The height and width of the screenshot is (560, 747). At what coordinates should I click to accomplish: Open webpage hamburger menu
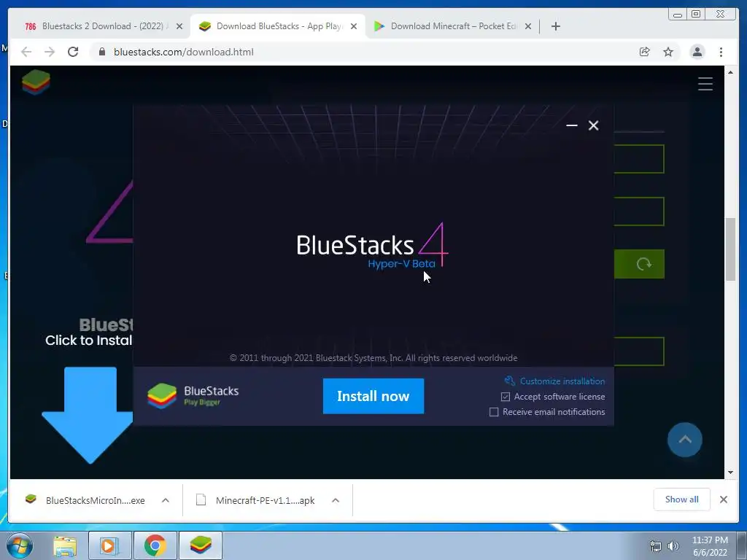point(705,84)
